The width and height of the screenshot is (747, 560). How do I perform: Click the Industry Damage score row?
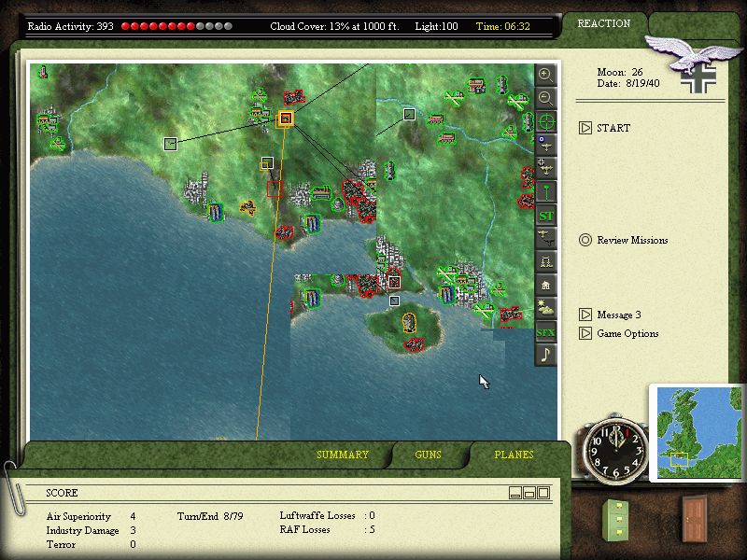tap(91, 530)
